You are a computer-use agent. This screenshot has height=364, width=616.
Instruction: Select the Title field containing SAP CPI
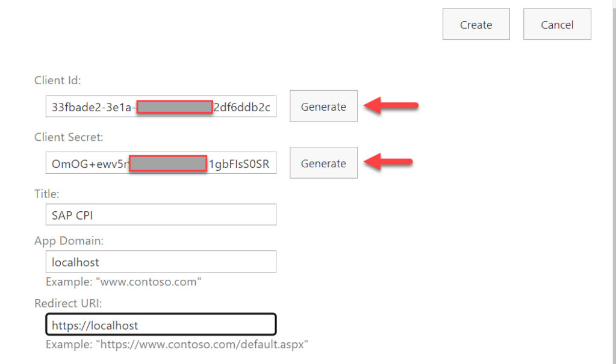pos(161,215)
